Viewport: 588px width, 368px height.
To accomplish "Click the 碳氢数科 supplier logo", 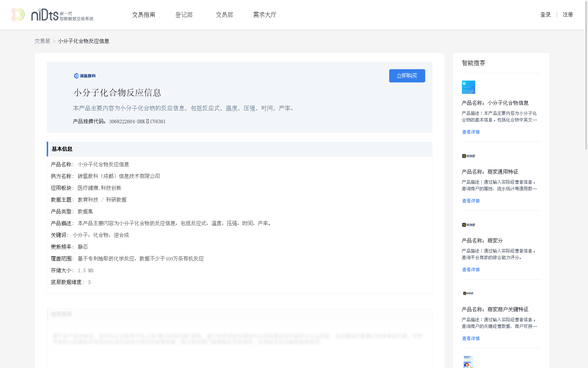I will pyautogui.click(x=85, y=76).
